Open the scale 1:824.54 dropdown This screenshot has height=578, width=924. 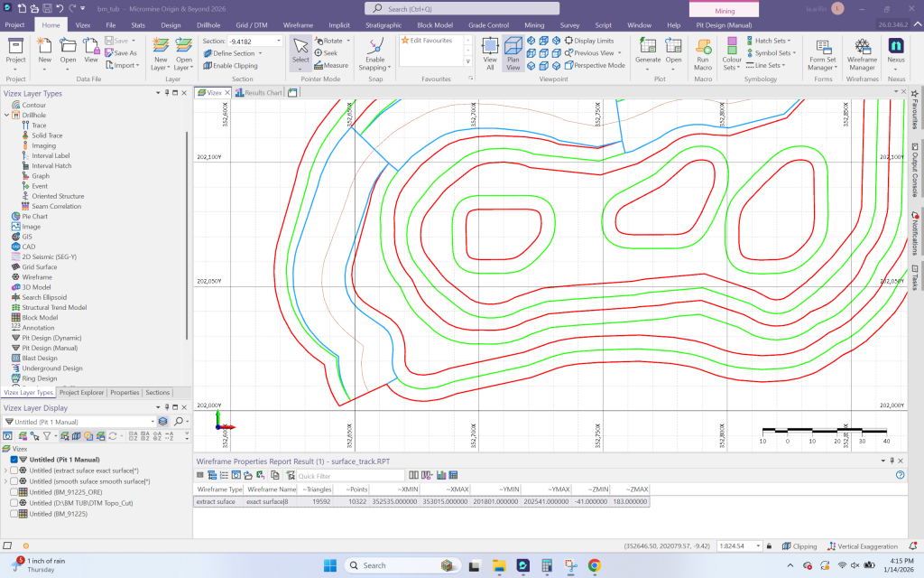click(x=758, y=546)
